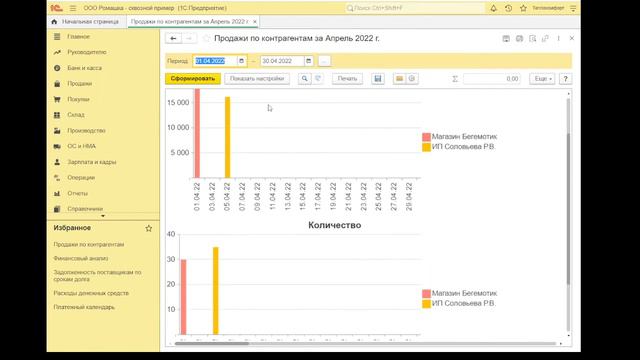Image resolution: width=640 pixels, height=360 pixels.
Task: Click Печать button
Action: pyautogui.click(x=347, y=78)
